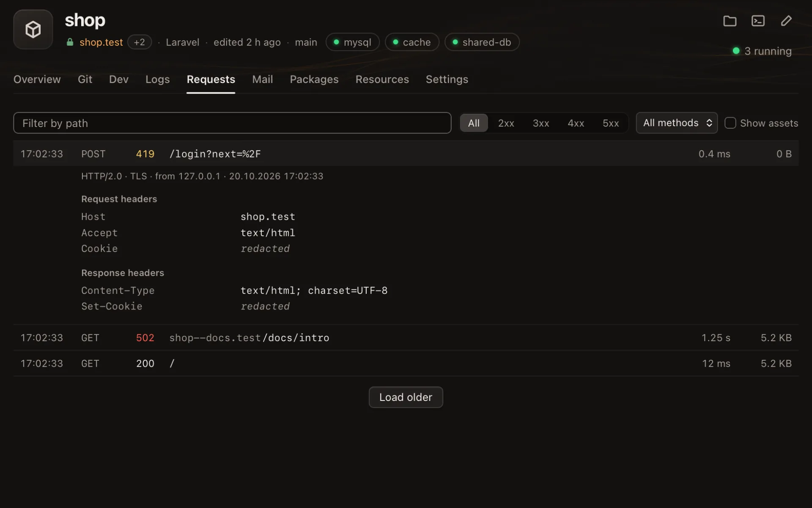Open the Settings tab

click(447, 79)
